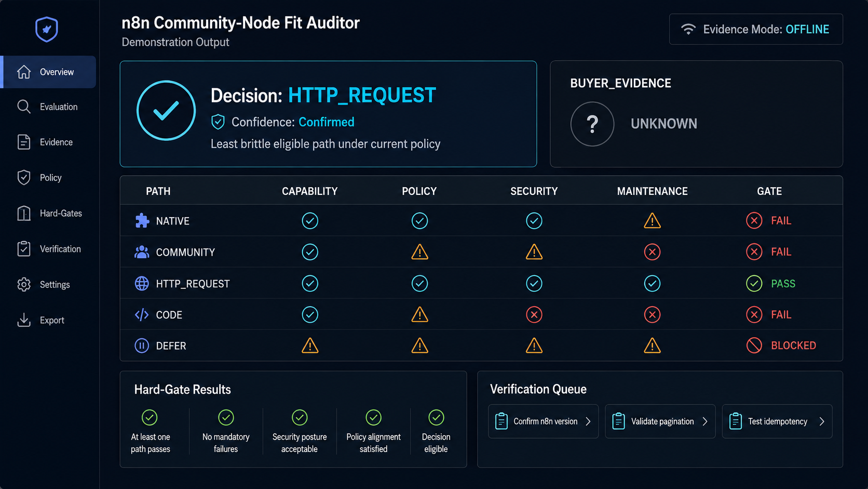The image size is (868, 489).
Task: Expand the Test idempotency chevron
Action: pos(822,421)
